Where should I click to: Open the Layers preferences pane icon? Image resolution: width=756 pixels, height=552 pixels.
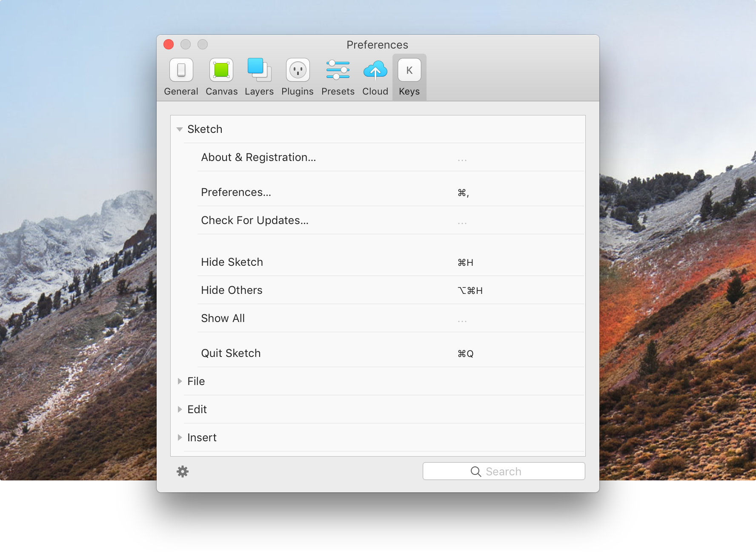pyautogui.click(x=259, y=70)
